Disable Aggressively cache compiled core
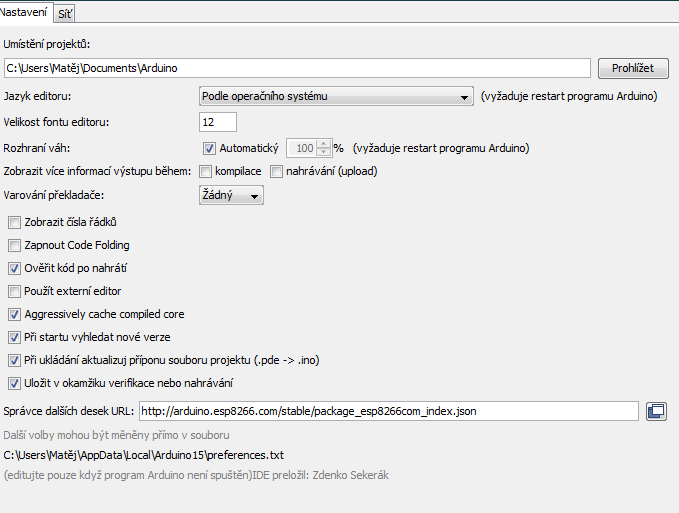679x513 pixels. coord(14,314)
